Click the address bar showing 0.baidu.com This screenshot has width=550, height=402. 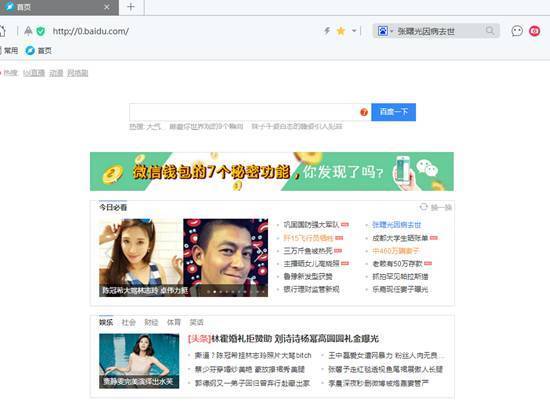point(91,31)
